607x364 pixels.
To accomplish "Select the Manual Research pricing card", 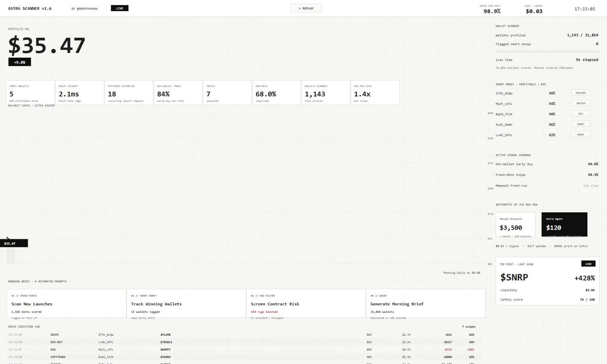I will (x=515, y=224).
